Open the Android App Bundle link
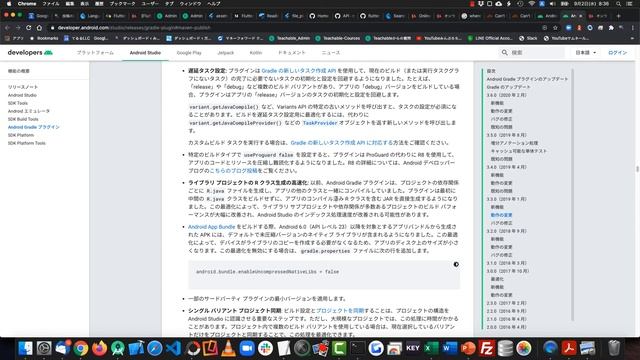The height and width of the screenshot is (360, 640). [211, 227]
